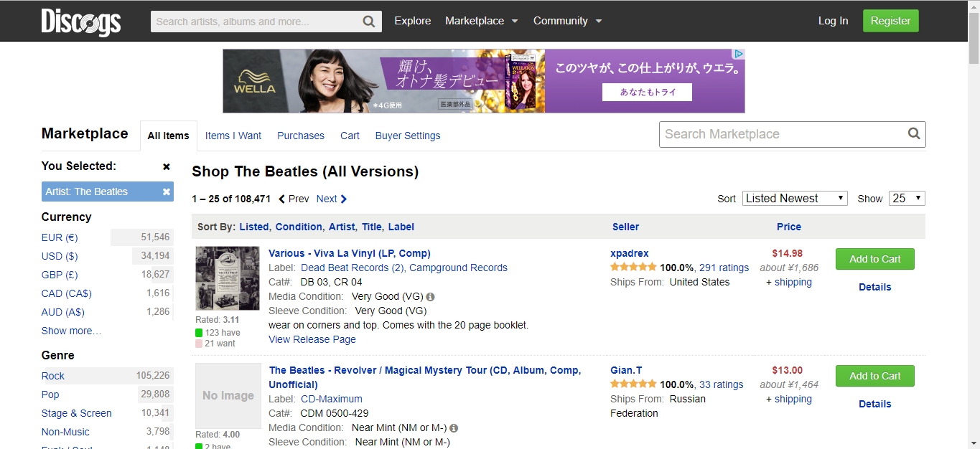Filter currency by EUR (€)

pyautogui.click(x=60, y=237)
